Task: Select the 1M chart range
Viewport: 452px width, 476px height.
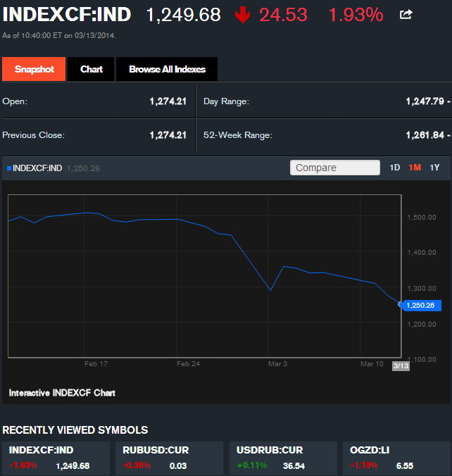Action: (415, 168)
